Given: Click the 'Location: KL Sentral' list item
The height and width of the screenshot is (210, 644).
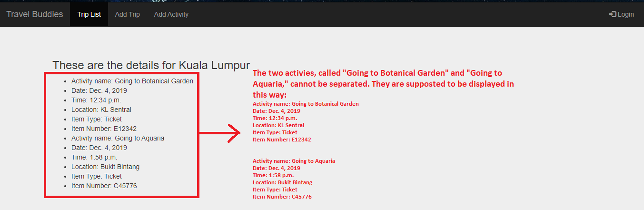Looking at the screenshot, I should tap(101, 110).
